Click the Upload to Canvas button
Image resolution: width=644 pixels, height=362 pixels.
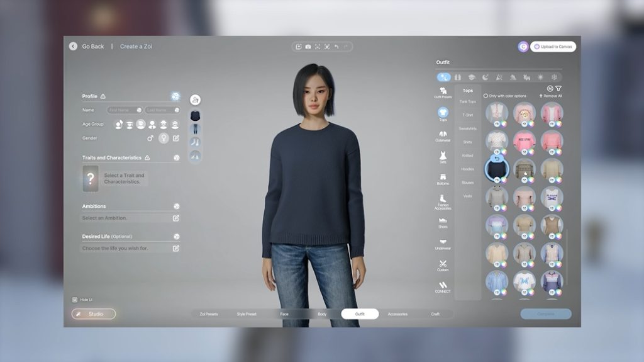pyautogui.click(x=553, y=47)
